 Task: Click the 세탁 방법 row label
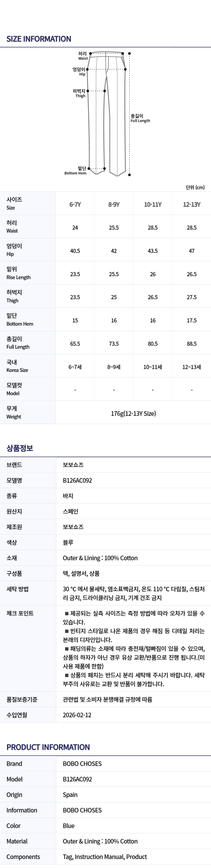(17, 589)
